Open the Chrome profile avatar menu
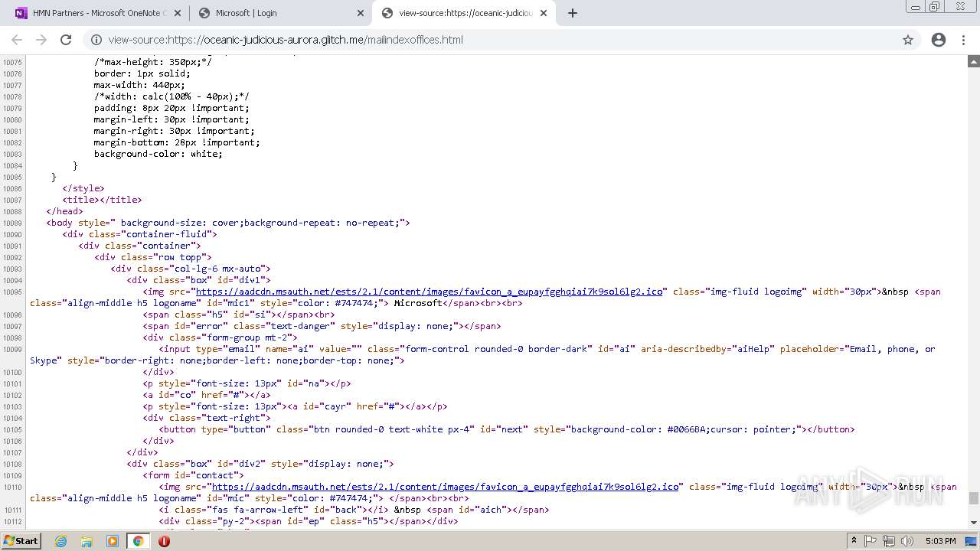The height and width of the screenshot is (551, 980). point(939,40)
